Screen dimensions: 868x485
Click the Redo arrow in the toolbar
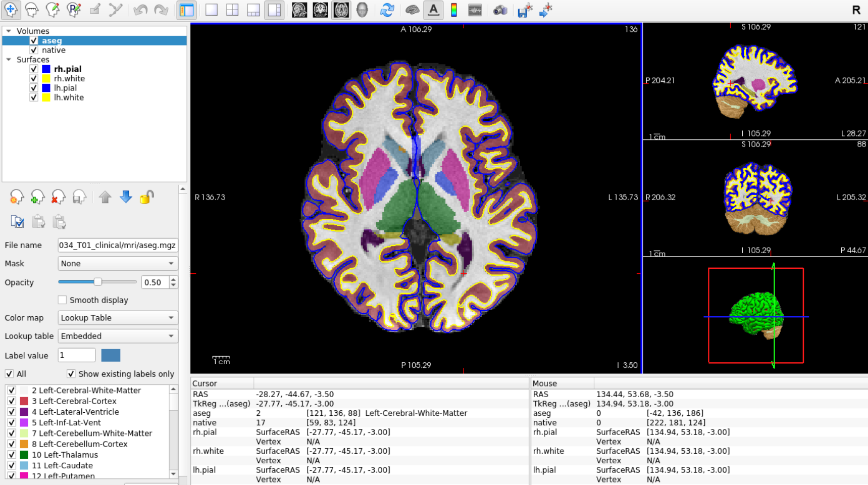click(x=161, y=10)
